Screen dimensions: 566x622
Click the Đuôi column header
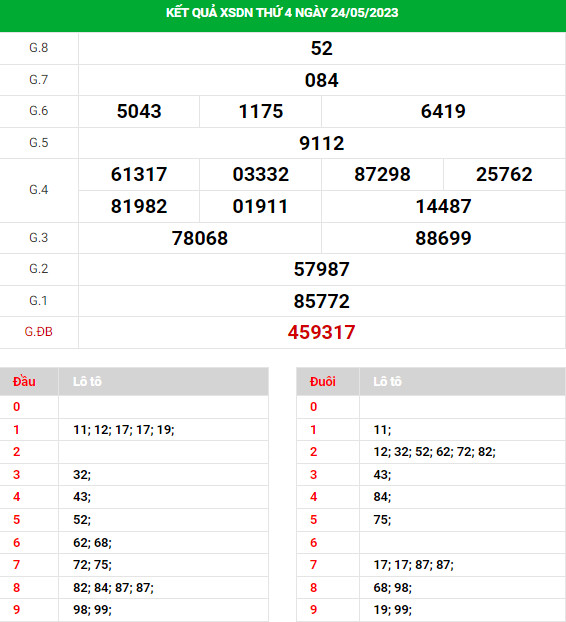point(322,382)
